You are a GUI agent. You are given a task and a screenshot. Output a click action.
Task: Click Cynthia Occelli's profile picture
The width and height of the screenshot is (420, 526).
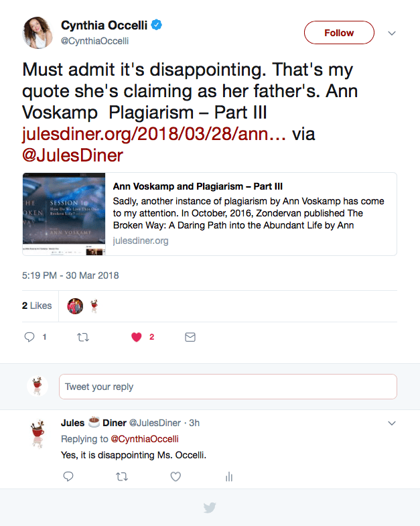coord(38,33)
